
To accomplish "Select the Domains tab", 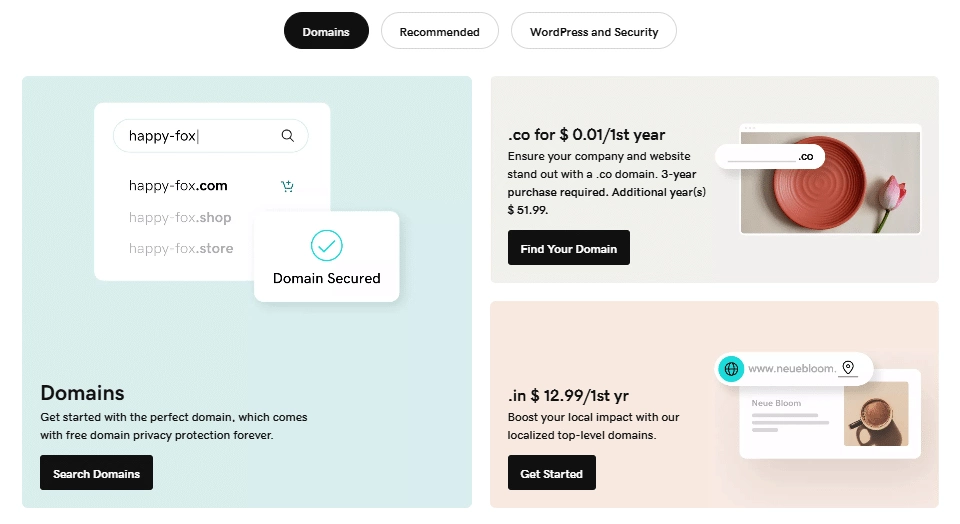I will point(326,31).
